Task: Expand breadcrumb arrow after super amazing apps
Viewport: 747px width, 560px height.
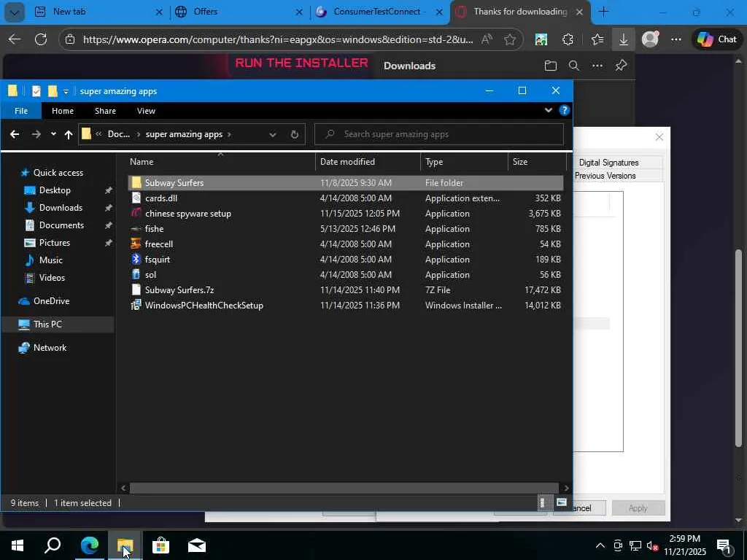Action: coord(229,135)
